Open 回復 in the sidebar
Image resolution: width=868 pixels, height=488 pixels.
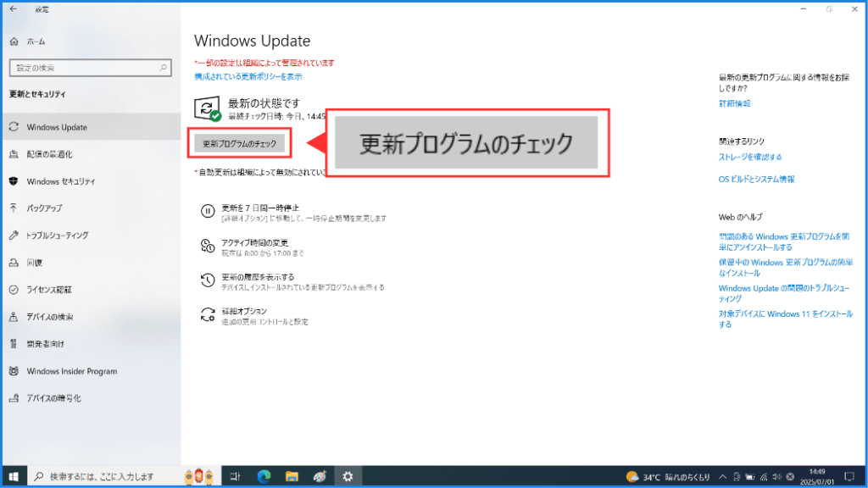(x=92, y=263)
